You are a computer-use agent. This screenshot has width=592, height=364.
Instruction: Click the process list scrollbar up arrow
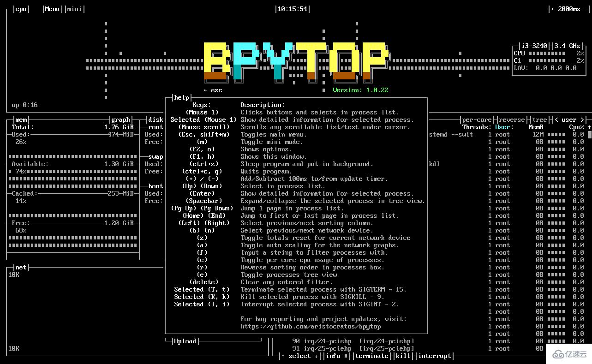tap(589, 127)
